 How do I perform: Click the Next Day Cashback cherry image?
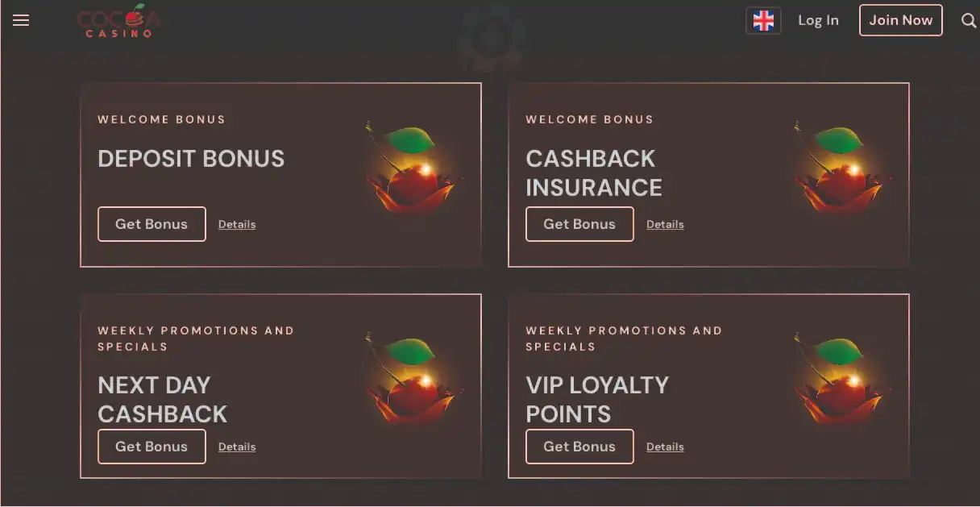(410, 380)
